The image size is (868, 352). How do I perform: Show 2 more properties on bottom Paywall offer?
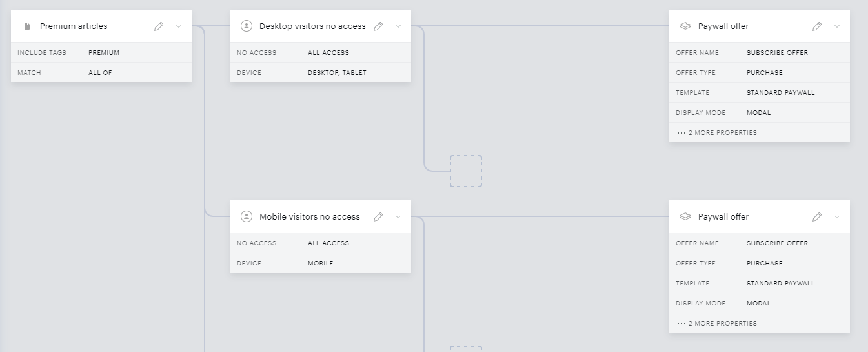click(717, 323)
